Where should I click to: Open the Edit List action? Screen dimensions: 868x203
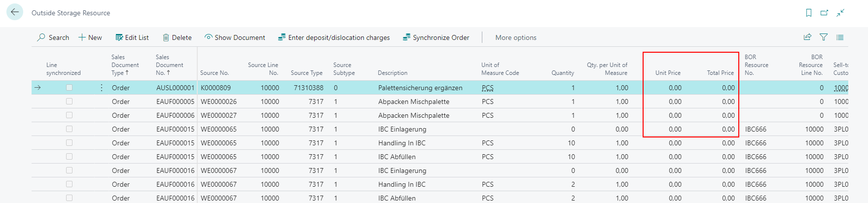pos(132,37)
